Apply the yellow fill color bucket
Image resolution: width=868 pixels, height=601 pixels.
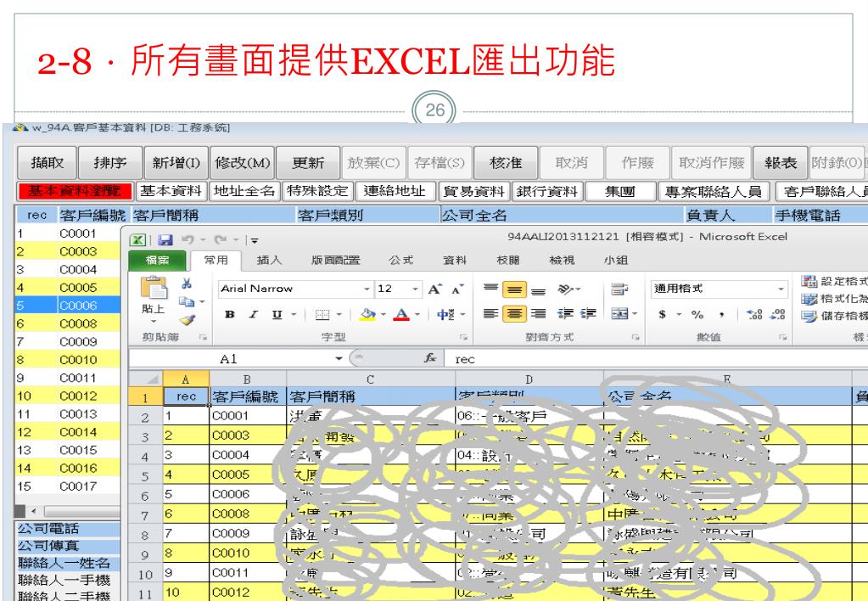367,315
